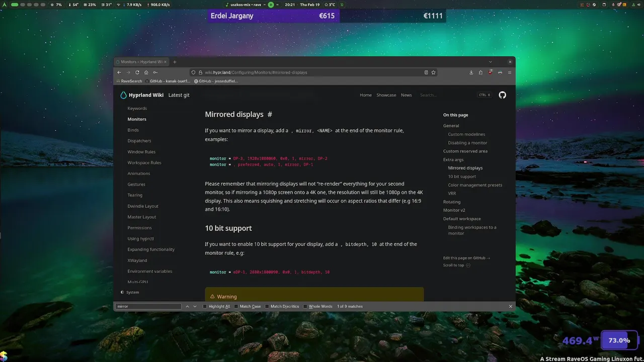Open Binds in the sidebar

pos(133,130)
